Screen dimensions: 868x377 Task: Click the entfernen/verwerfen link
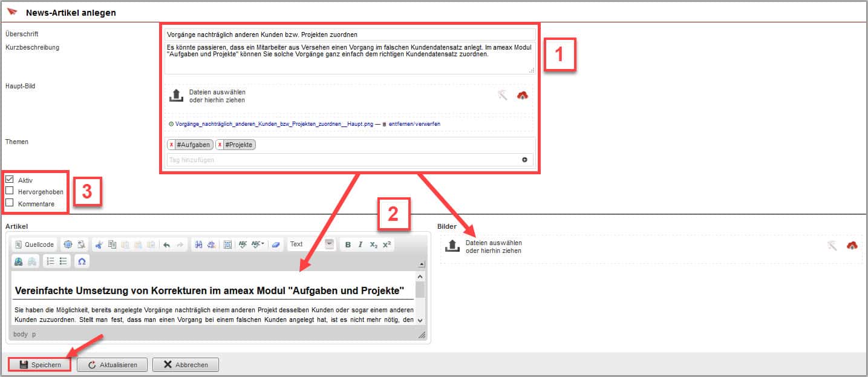414,124
